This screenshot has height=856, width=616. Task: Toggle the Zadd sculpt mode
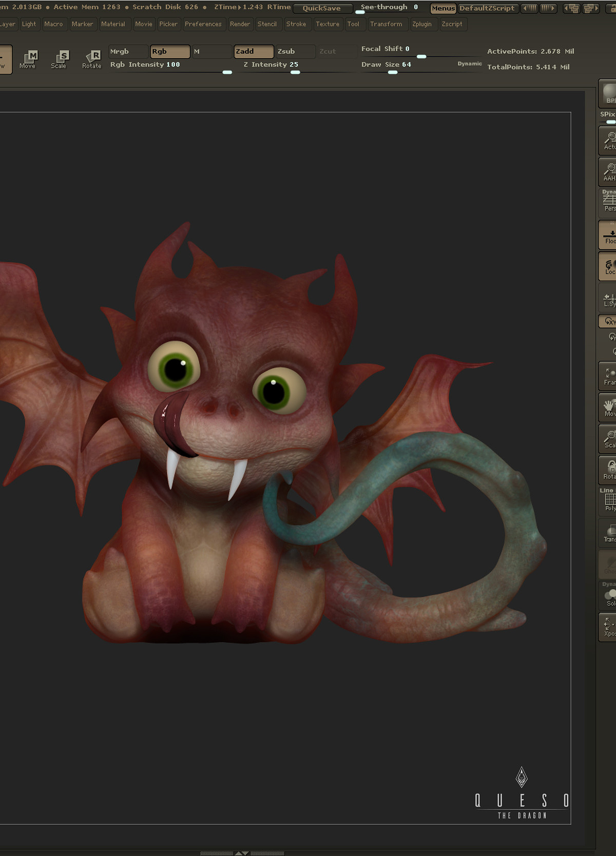coord(254,51)
